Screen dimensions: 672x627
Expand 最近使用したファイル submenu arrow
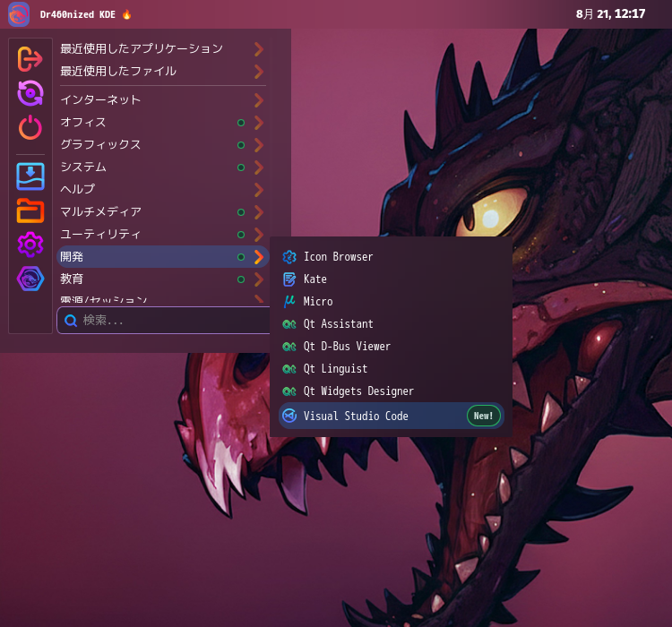[x=258, y=72]
